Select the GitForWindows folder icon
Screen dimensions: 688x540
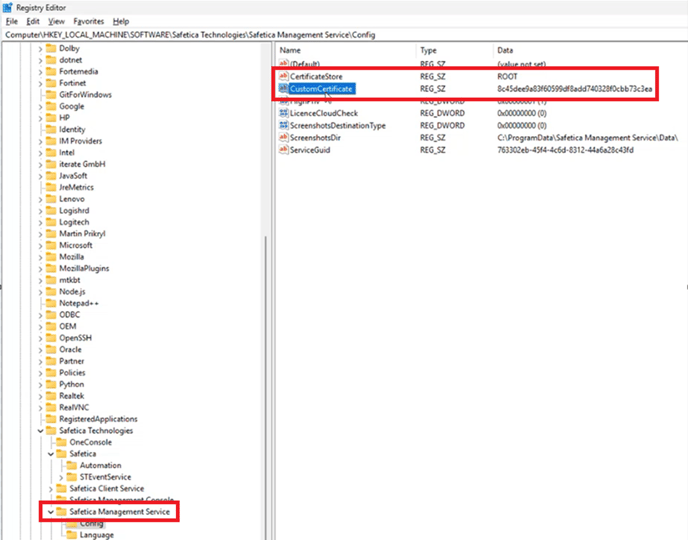click(51, 94)
